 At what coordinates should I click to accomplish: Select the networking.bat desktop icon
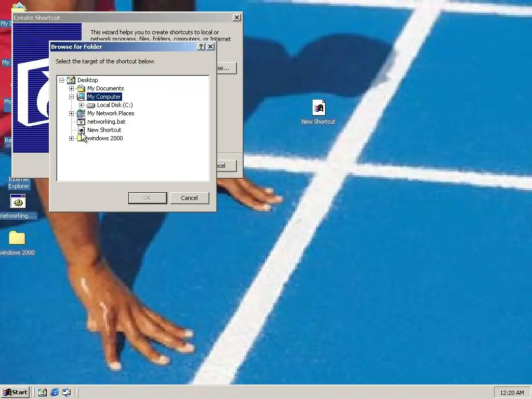point(18,207)
